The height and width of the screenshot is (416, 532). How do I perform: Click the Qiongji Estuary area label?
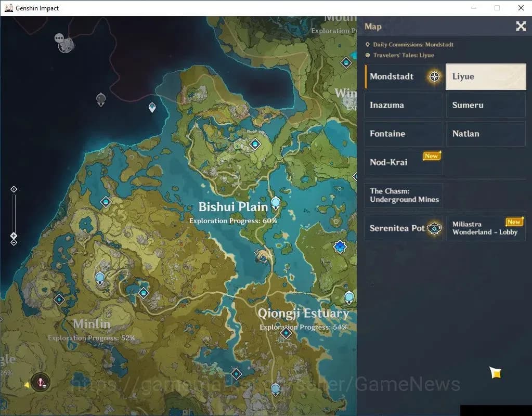(x=303, y=314)
